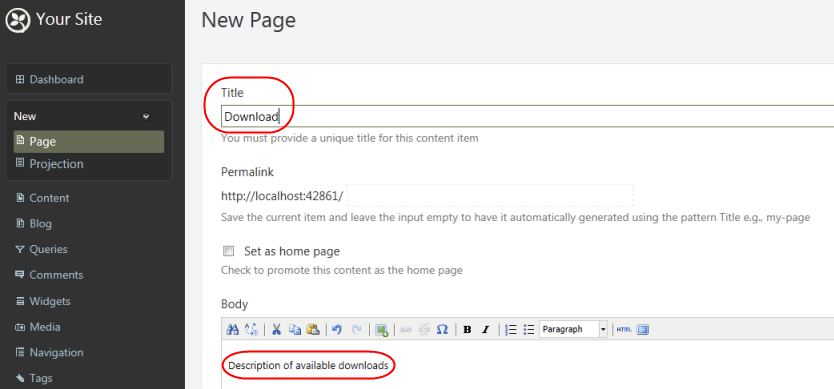Image resolution: width=834 pixels, height=389 pixels.
Task: Toggle fullscreen editor mode icon
Action: (x=643, y=329)
